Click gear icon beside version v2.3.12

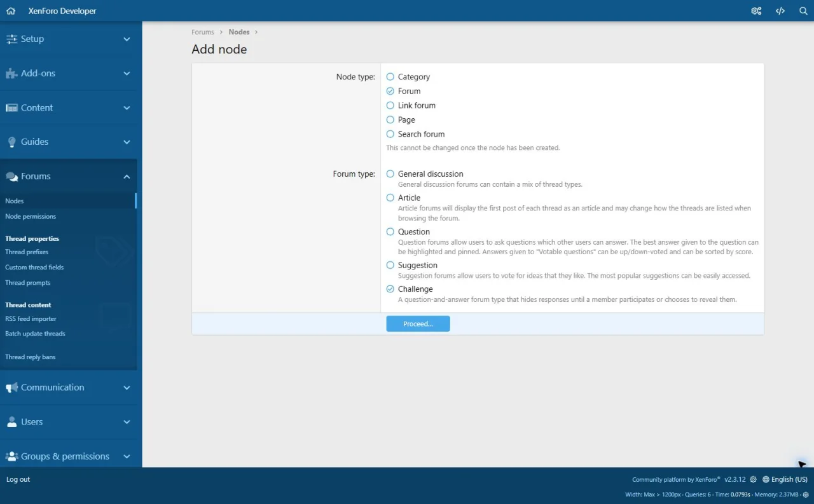tap(754, 480)
